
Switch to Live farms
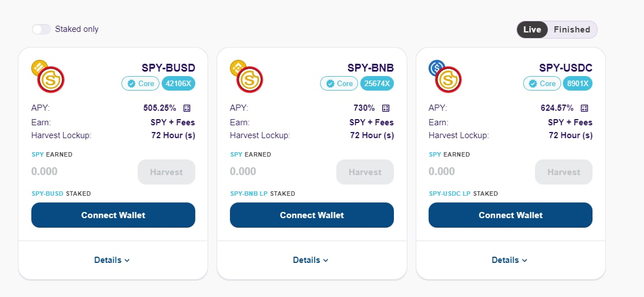click(532, 29)
